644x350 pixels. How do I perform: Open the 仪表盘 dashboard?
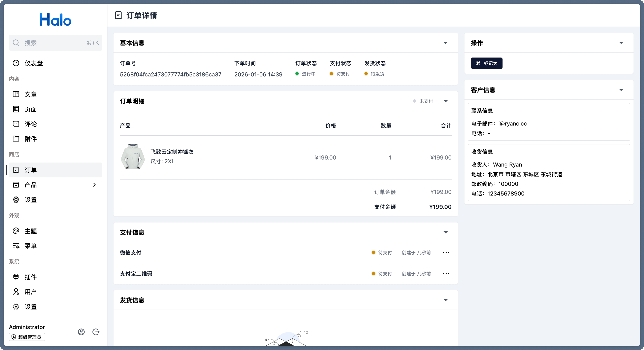33,63
